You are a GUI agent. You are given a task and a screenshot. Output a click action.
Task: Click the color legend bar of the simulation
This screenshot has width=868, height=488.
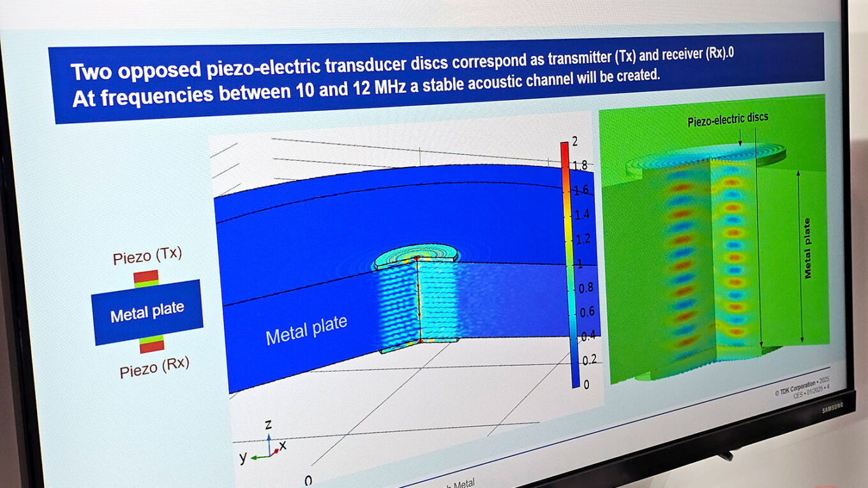tap(569, 265)
